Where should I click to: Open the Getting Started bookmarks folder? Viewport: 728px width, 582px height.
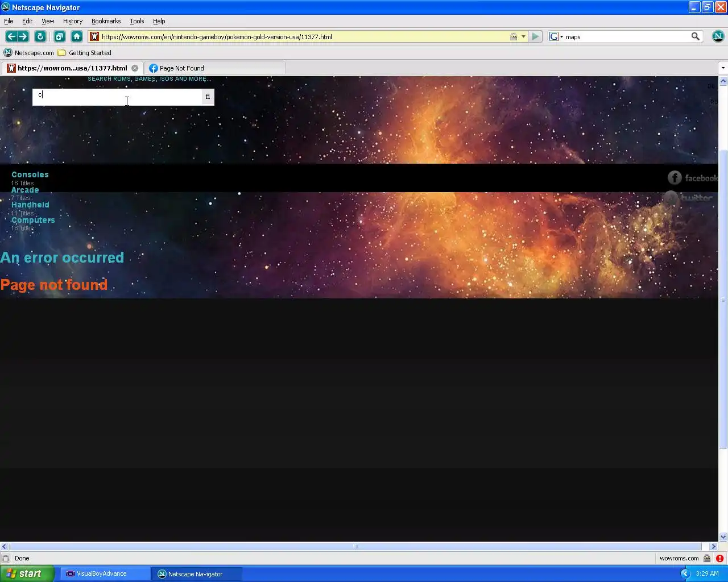[84, 53]
